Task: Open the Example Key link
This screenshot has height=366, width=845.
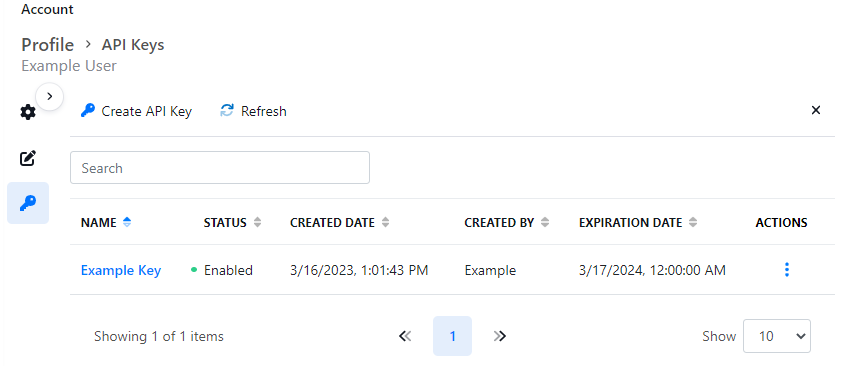Action: click(x=121, y=270)
